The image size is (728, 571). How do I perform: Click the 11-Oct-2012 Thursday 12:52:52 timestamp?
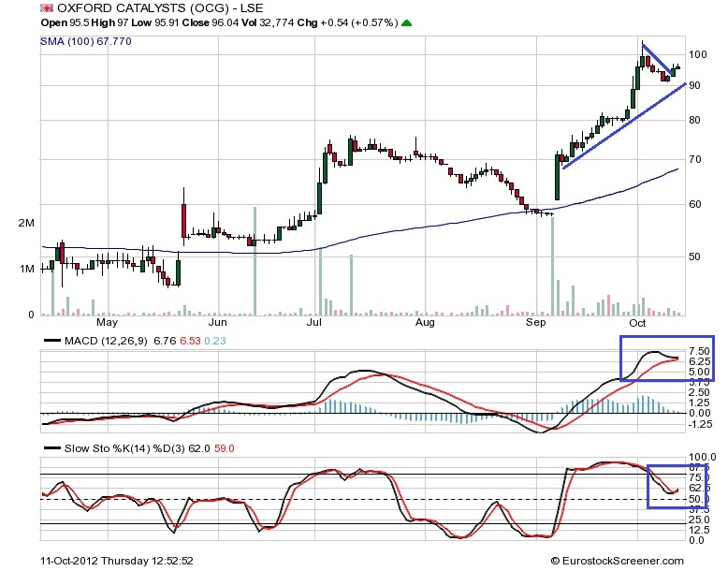click(117, 562)
